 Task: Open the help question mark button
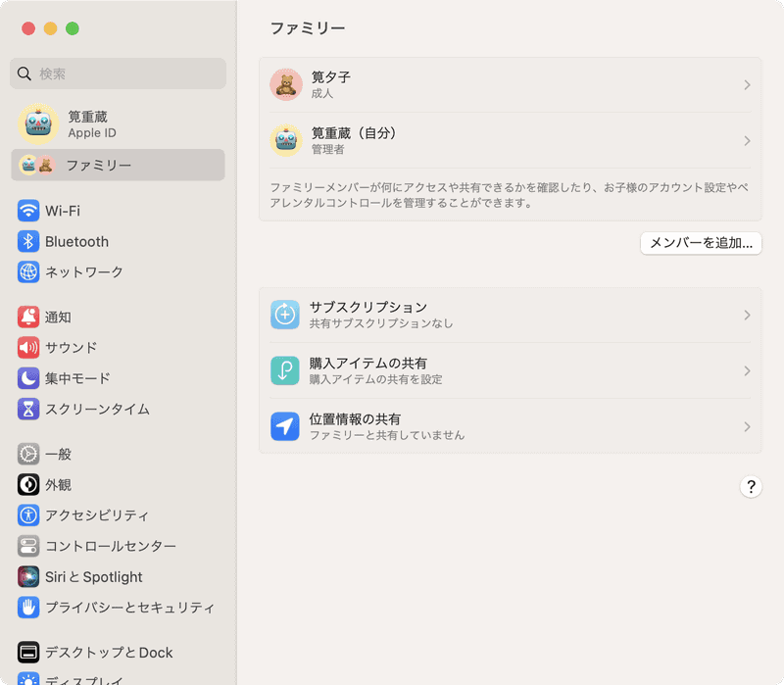[751, 486]
